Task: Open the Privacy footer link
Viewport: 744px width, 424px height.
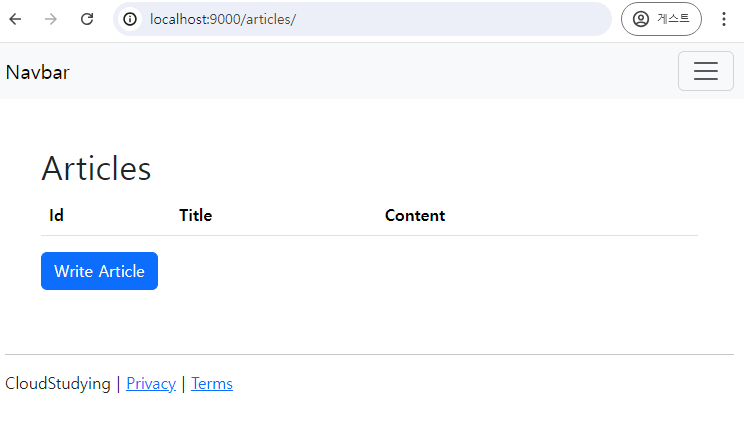Action: tap(151, 383)
